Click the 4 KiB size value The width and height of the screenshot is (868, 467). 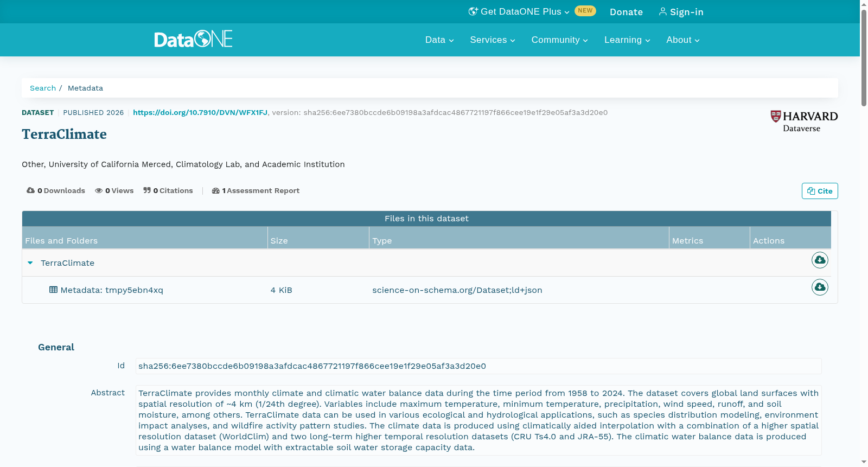pos(282,290)
